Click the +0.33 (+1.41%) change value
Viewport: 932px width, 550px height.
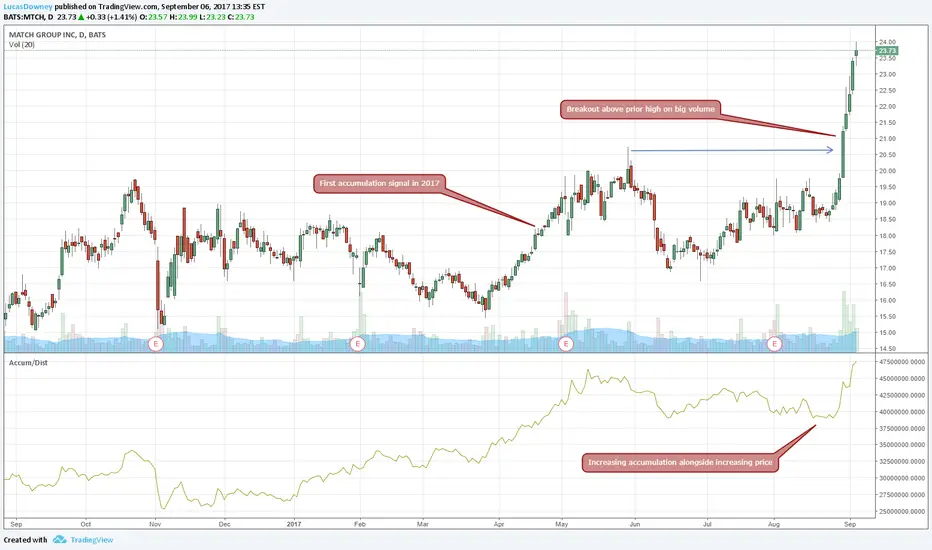pyautogui.click(x=112, y=17)
